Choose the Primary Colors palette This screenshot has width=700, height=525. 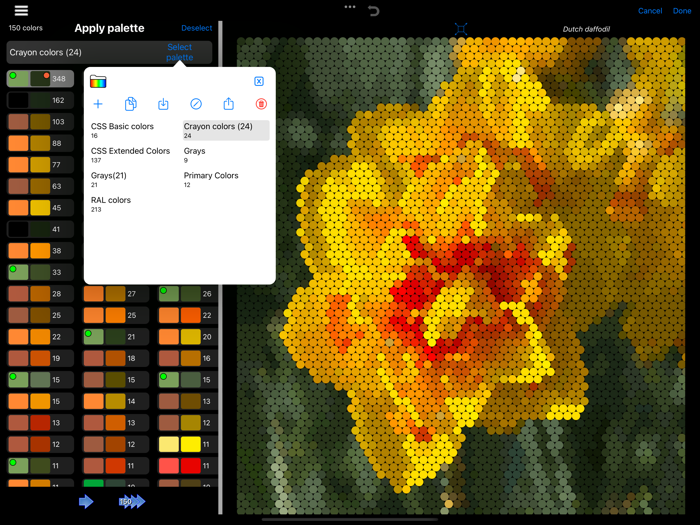pyautogui.click(x=226, y=179)
